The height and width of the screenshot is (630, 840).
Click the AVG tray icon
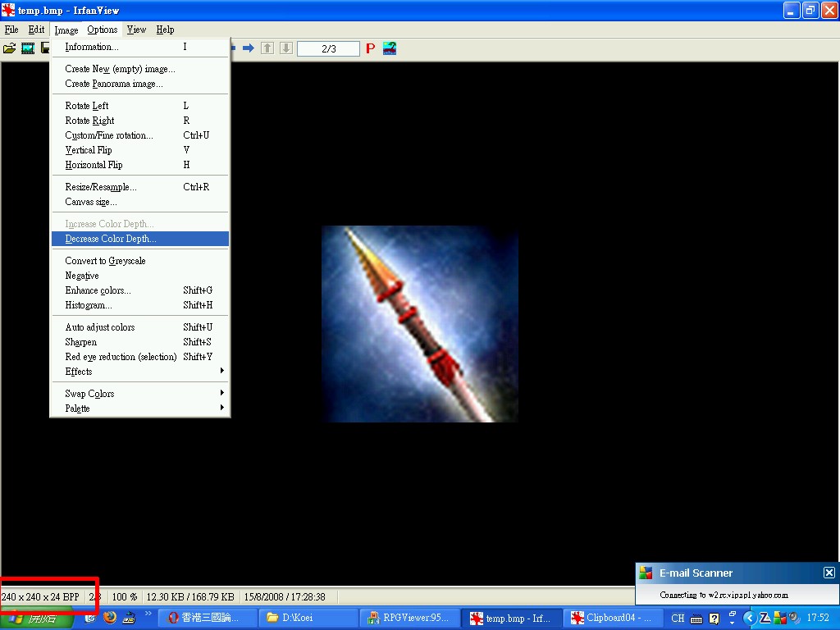pyautogui.click(x=780, y=619)
